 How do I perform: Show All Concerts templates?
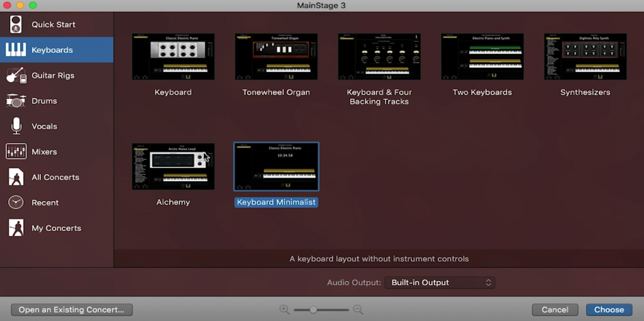pyautogui.click(x=55, y=177)
